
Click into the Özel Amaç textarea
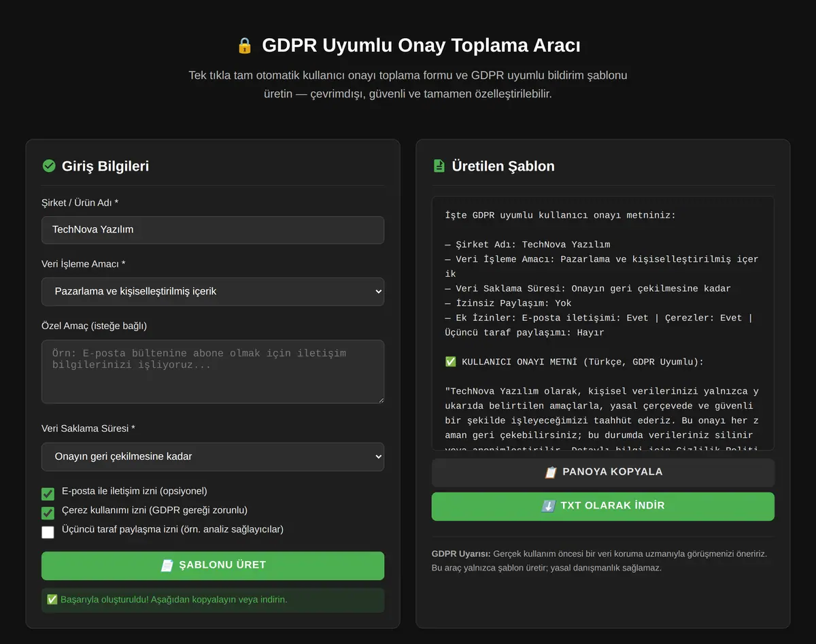click(213, 371)
